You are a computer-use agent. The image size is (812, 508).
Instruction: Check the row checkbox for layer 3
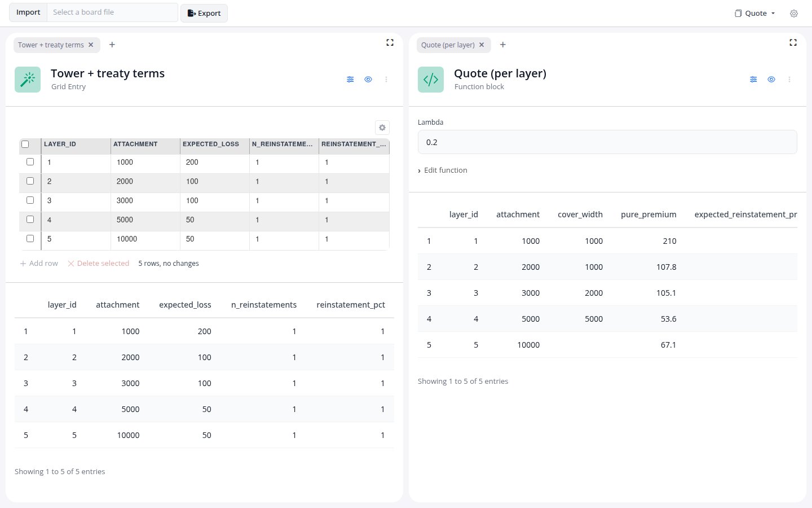coord(30,200)
